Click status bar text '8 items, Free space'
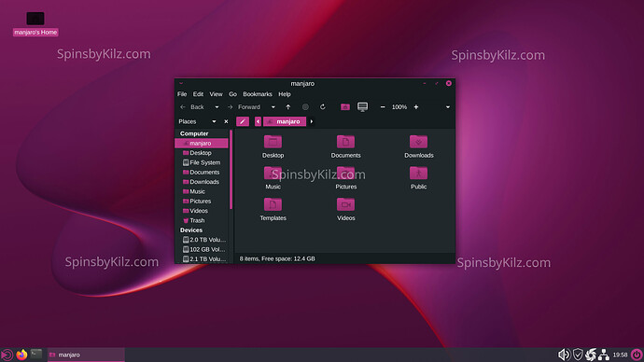Viewport: 644px width, 362px height. coord(277,258)
